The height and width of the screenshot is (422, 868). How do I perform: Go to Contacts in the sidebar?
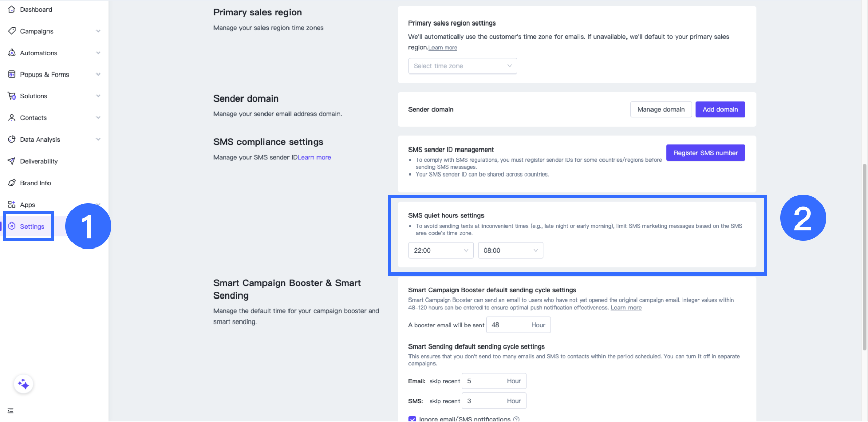pyautogui.click(x=33, y=118)
